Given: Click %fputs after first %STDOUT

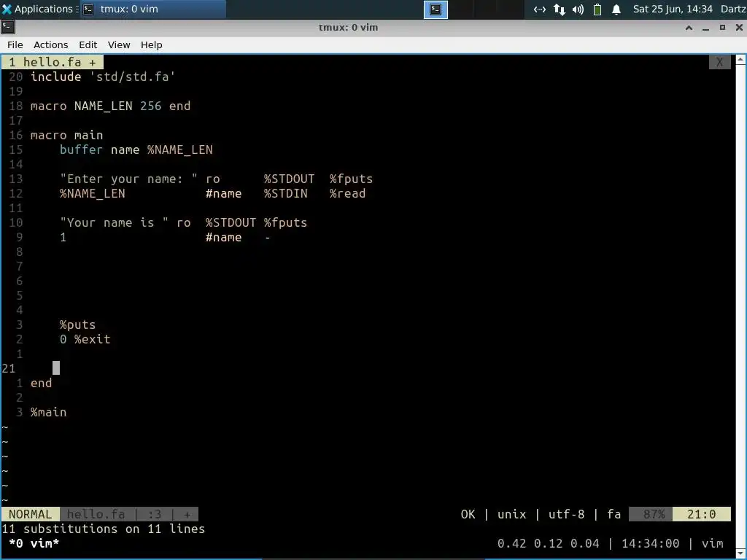Looking at the screenshot, I should pyautogui.click(x=351, y=179).
